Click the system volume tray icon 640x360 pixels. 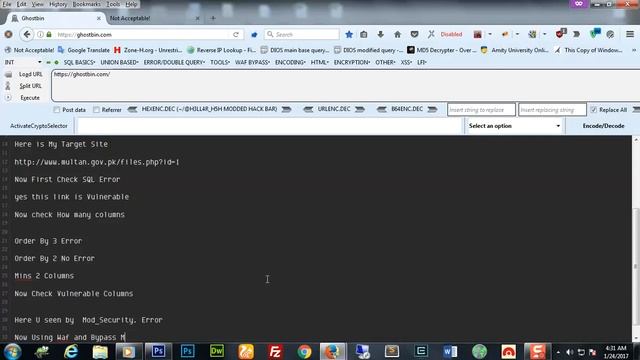coord(570,352)
